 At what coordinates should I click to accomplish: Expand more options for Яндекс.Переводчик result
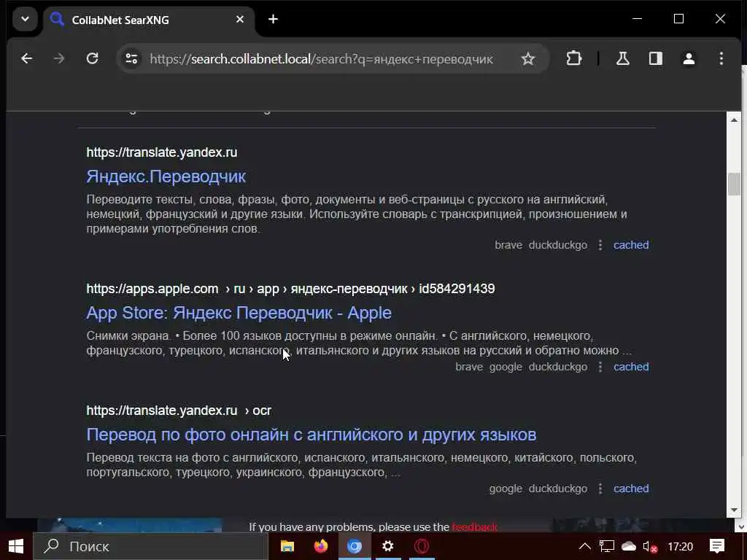[x=600, y=245]
